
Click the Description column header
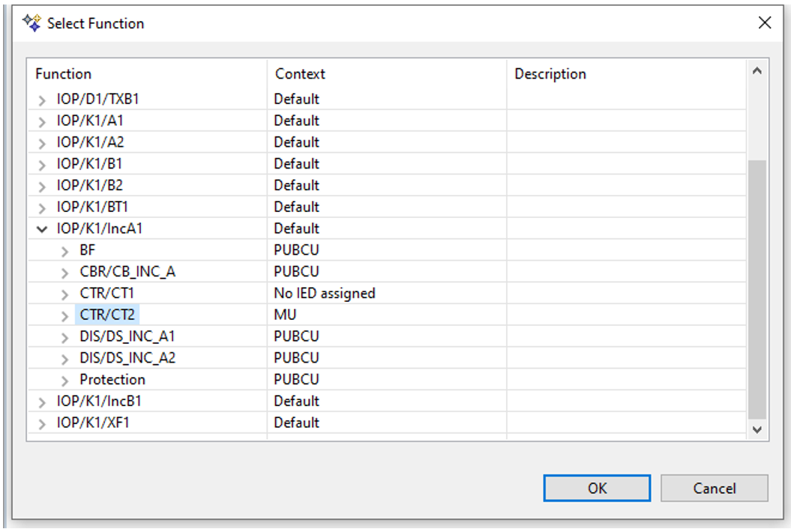coord(550,74)
